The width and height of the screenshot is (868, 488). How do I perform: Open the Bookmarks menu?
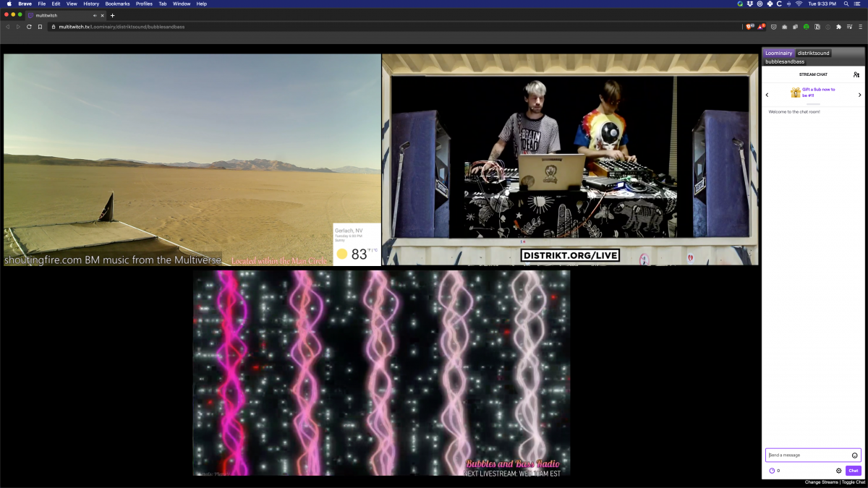117,4
